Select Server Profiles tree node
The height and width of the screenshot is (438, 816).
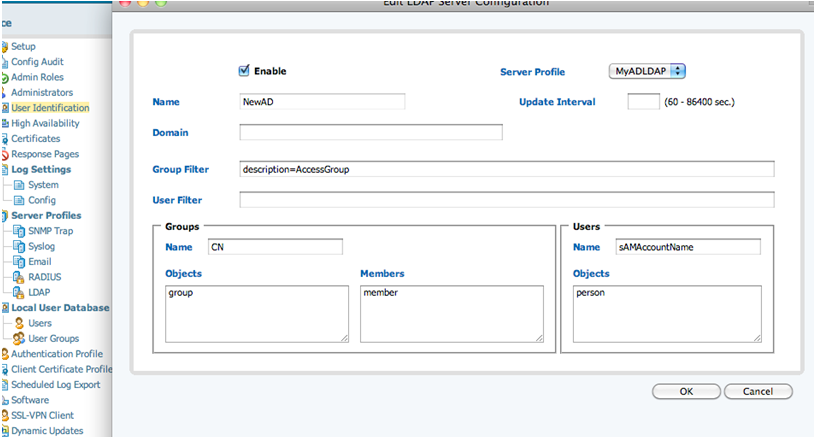[46, 215]
